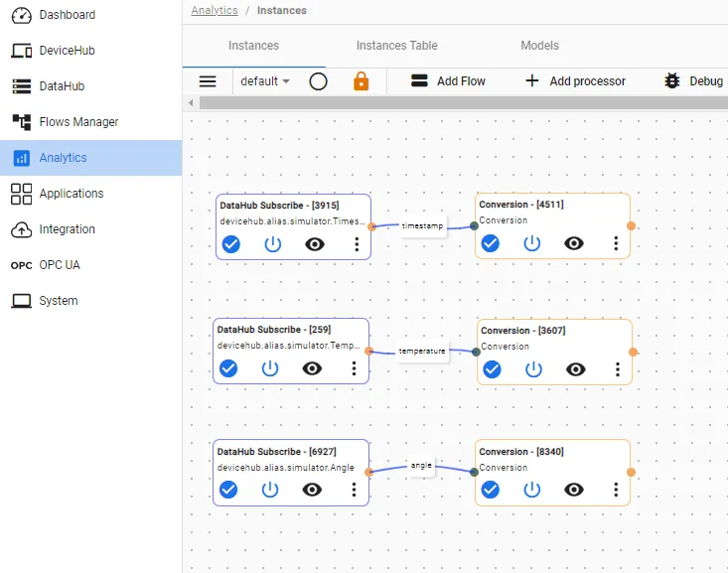This screenshot has width=728, height=573.
Task: Open Integration from sidebar
Action: 91,229
